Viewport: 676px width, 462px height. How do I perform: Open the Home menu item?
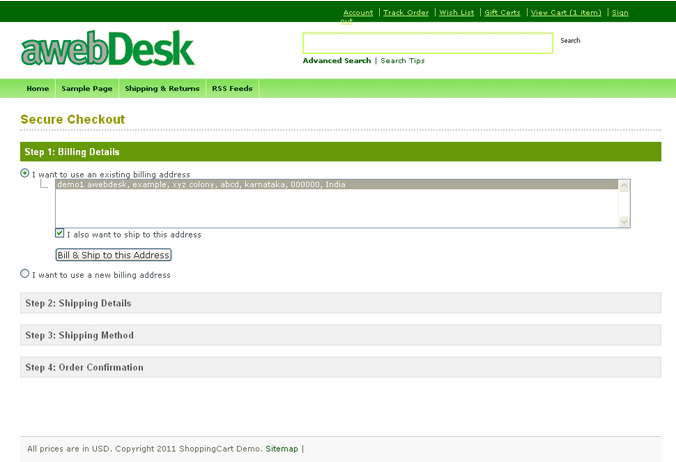pyautogui.click(x=38, y=89)
